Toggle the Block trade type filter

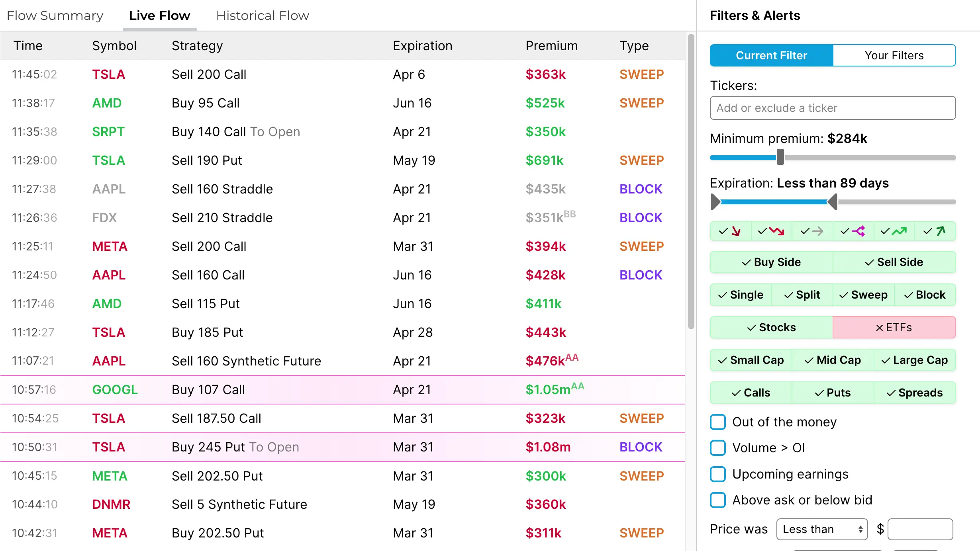(x=925, y=295)
